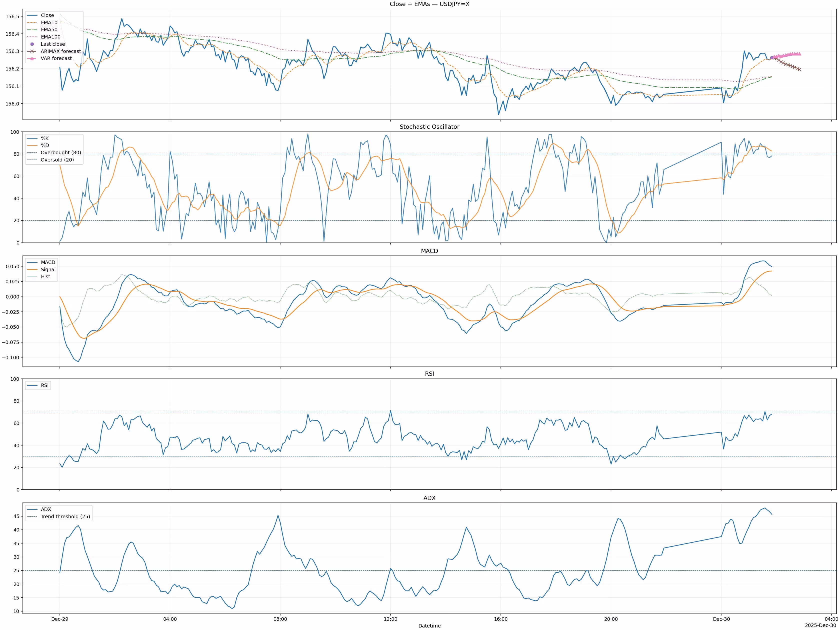Click the Overbought (80) legend entry
The width and height of the screenshot is (840, 630).
61,153
